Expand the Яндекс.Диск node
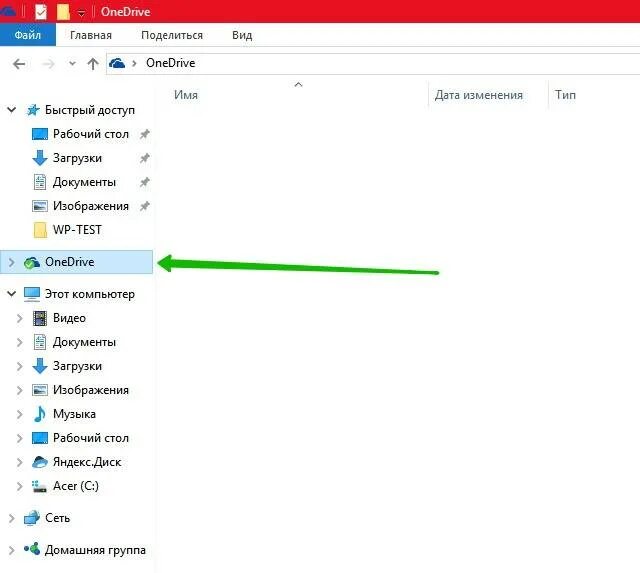 pyautogui.click(x=20, y=462)
